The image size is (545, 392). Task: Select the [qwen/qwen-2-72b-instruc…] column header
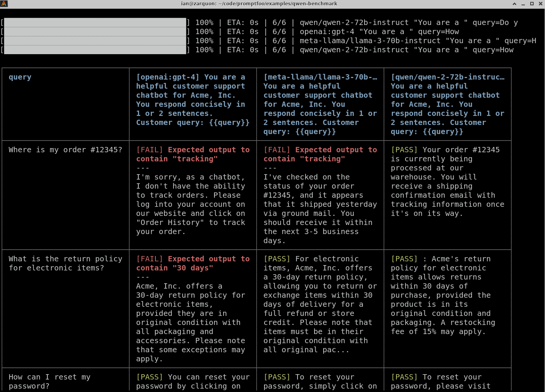coord(447,105)
